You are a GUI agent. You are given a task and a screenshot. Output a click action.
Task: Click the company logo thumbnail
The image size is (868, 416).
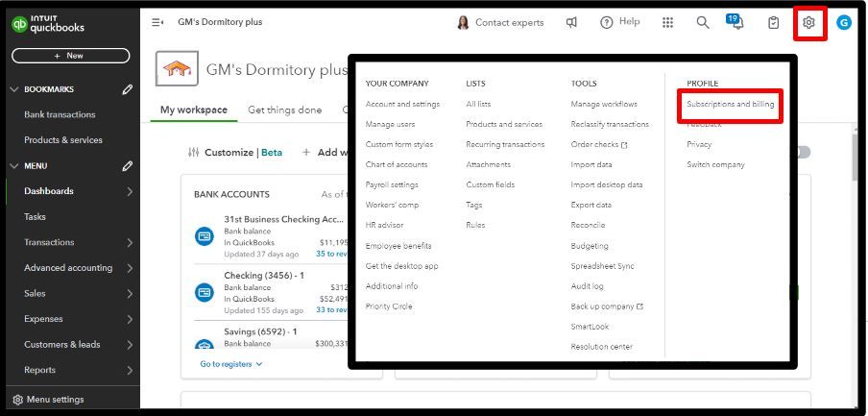point(177,68)
